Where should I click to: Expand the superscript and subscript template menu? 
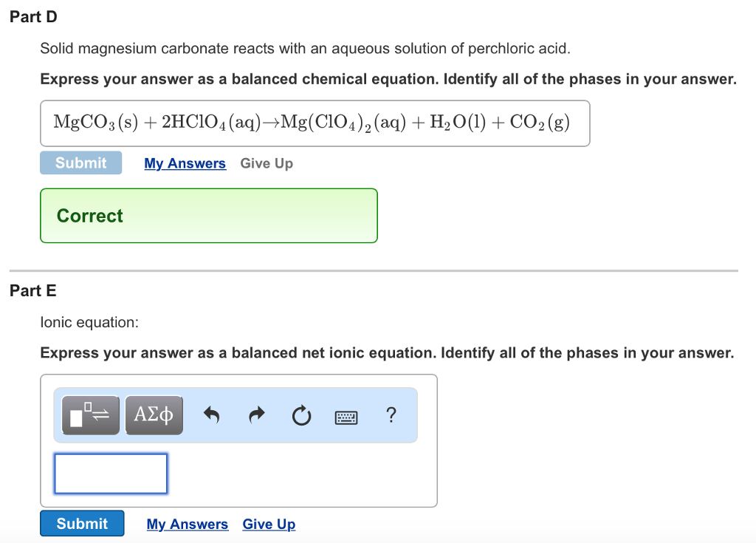click(89, 414)
